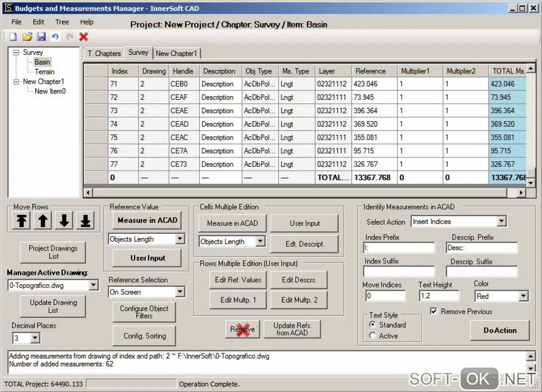542x392 pixels.
Task: Move rows to bottom arrow button
Action: 85,221
